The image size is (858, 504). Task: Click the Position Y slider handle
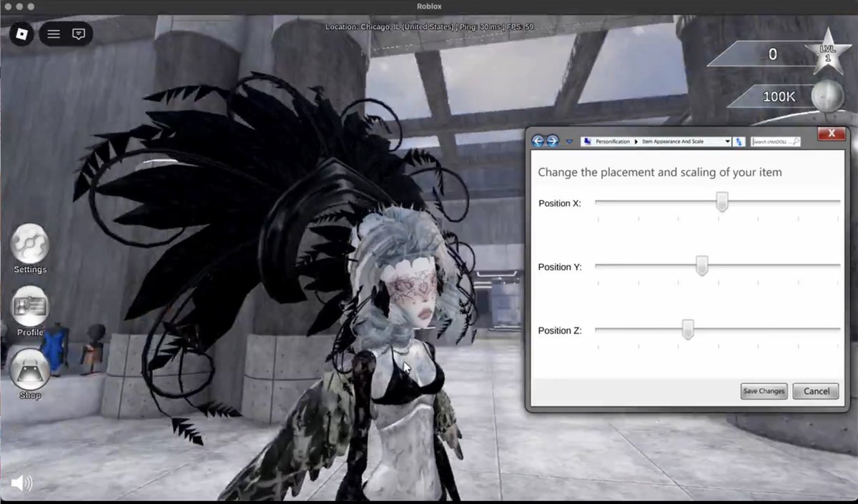[x=702, y=266]
